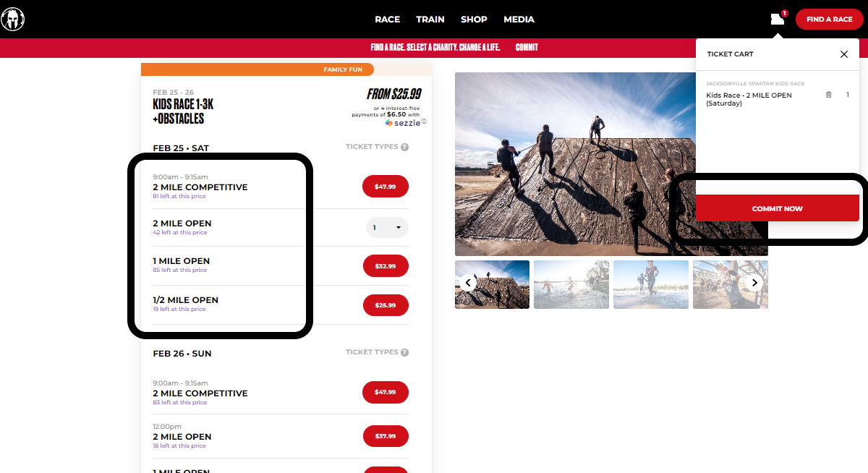Screen dimensions: 868x473
Task: Select Saturday 1/2 Mile Open $25.99
Action: 386,305
